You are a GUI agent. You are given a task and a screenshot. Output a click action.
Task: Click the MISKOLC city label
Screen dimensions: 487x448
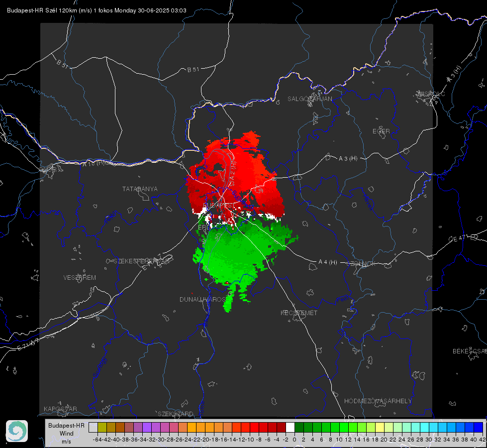coord(431,94)
